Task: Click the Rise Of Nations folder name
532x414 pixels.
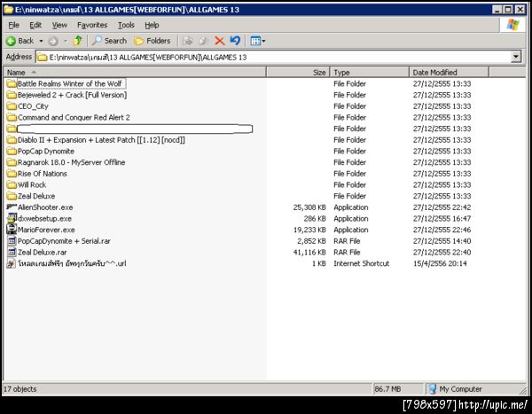Action: [42, 174]
